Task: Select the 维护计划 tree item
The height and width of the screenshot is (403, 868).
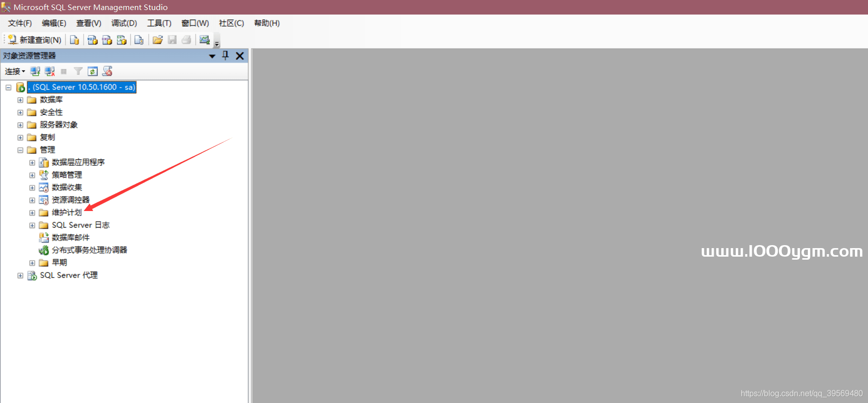Action: (x=67, y=213)
